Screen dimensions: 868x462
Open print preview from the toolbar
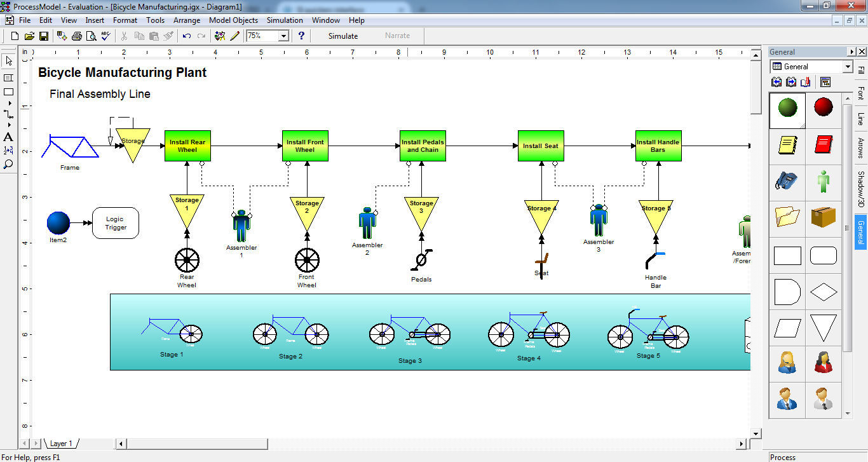point(92,36)
